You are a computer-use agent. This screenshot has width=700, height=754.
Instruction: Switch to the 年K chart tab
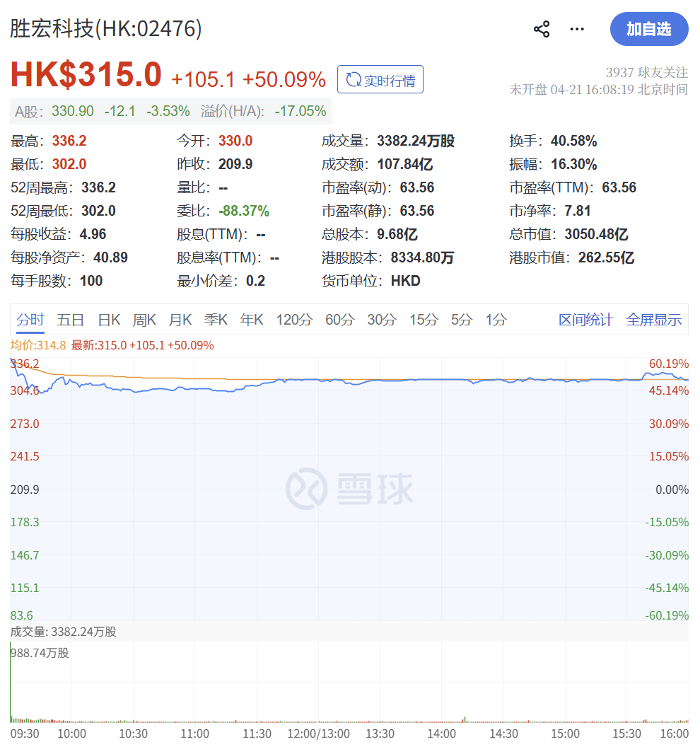(x=252, y=320)
